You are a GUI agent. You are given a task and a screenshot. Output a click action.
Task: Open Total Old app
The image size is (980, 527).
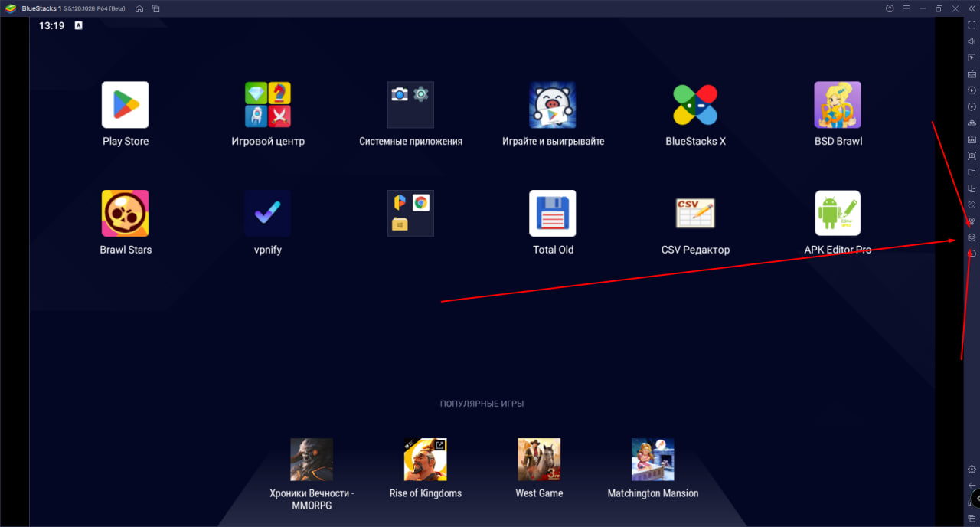click(x=553, y=214)
